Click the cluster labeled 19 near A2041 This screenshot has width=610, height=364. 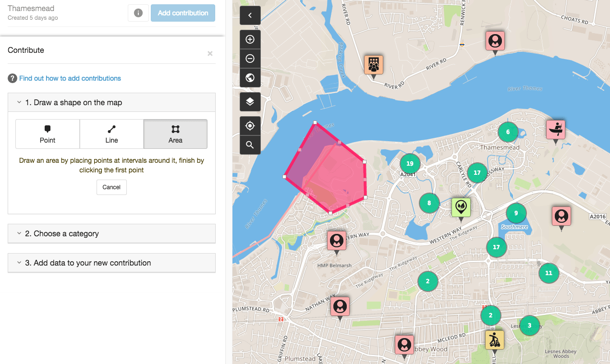point(410,163)
